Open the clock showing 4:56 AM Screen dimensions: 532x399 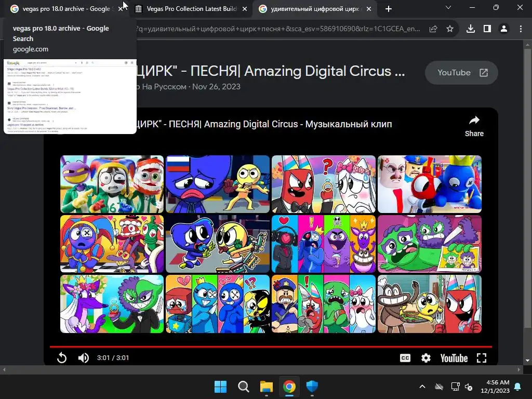(x=495, y=387)
